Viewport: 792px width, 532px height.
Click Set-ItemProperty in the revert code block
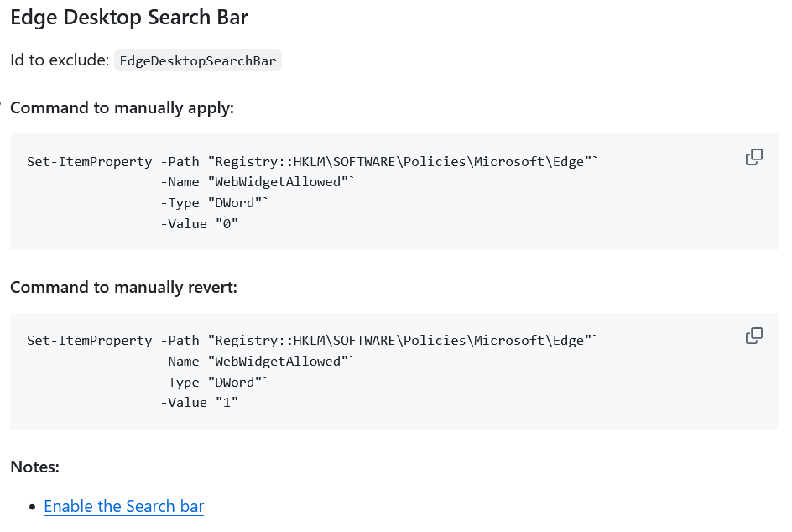click(89, 341)
